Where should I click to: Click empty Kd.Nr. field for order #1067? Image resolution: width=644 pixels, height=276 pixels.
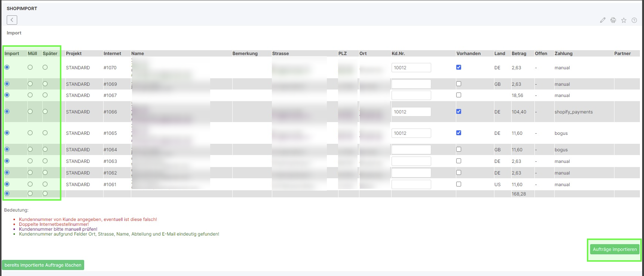[411, 95]
